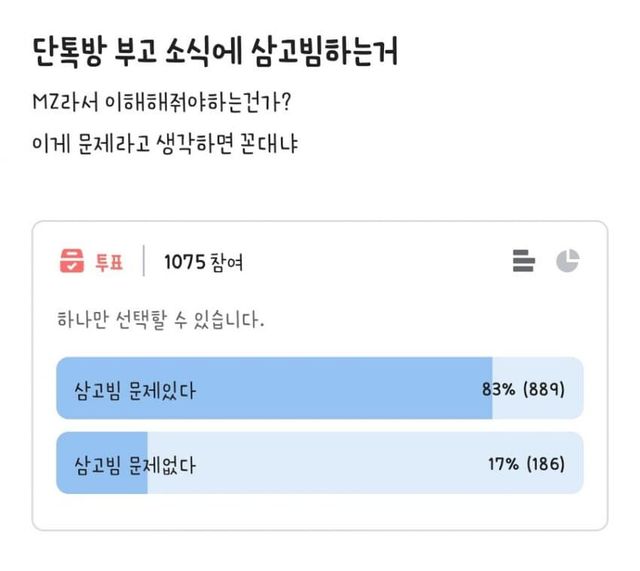The image size is (640, 571).
Task: Select the post title 단톡방 부고 소식에 삼고빔하는거
Action: (x=215, y=53)
